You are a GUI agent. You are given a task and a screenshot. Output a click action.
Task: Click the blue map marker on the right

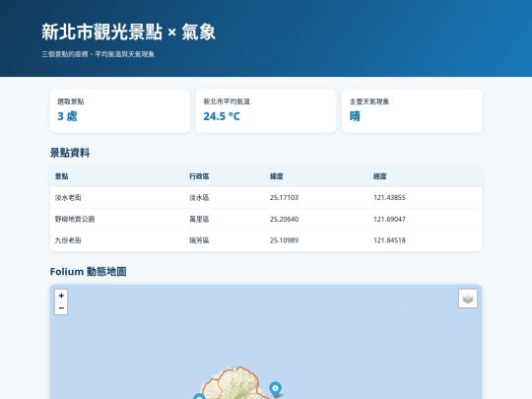[x=275, y=389]
